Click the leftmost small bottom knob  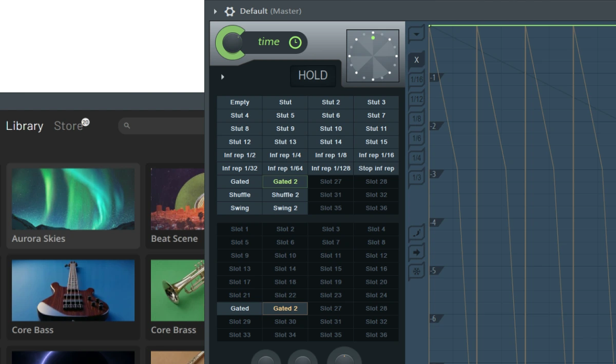[265, 358]
